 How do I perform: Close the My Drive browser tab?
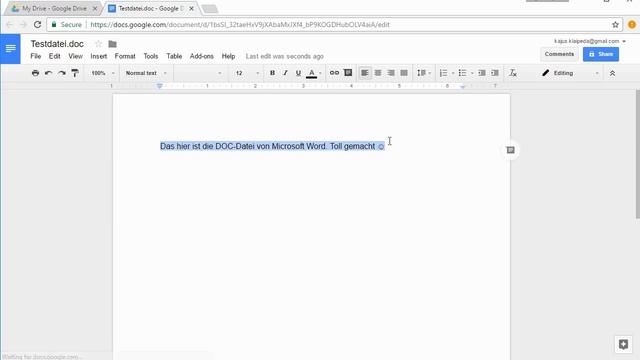coord(95,8)
